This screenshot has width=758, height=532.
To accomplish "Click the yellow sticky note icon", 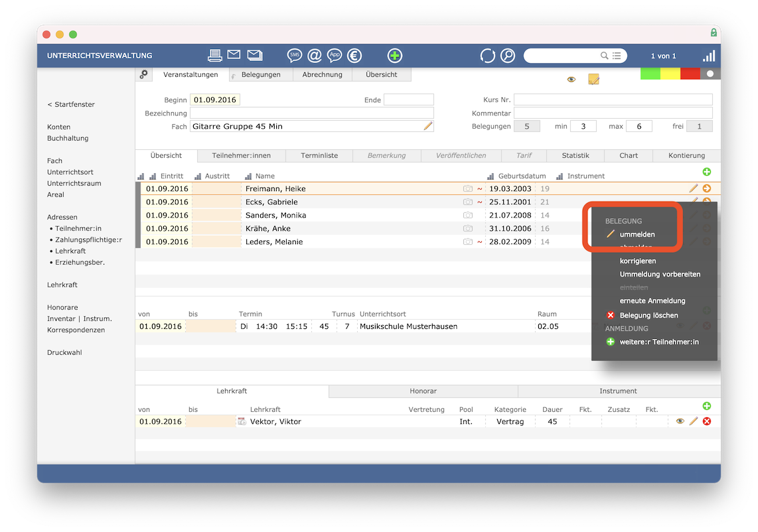I will [x=593, y=79].
